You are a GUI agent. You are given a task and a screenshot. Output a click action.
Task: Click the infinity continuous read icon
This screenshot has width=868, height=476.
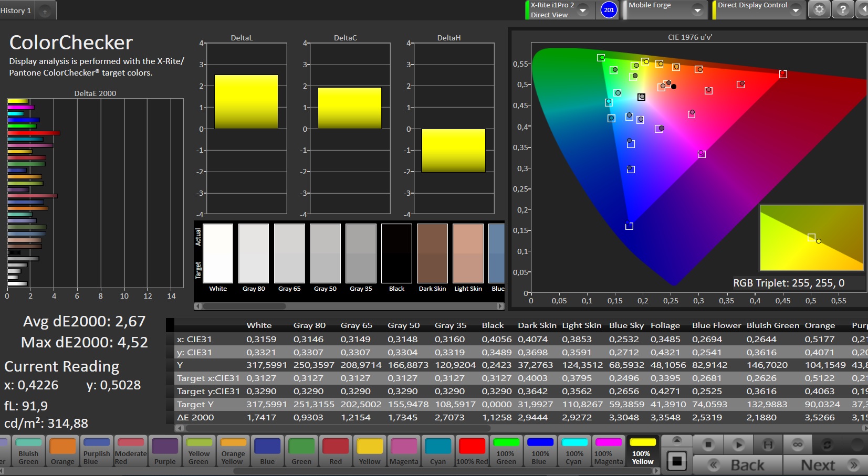click(x=797, y=445)
